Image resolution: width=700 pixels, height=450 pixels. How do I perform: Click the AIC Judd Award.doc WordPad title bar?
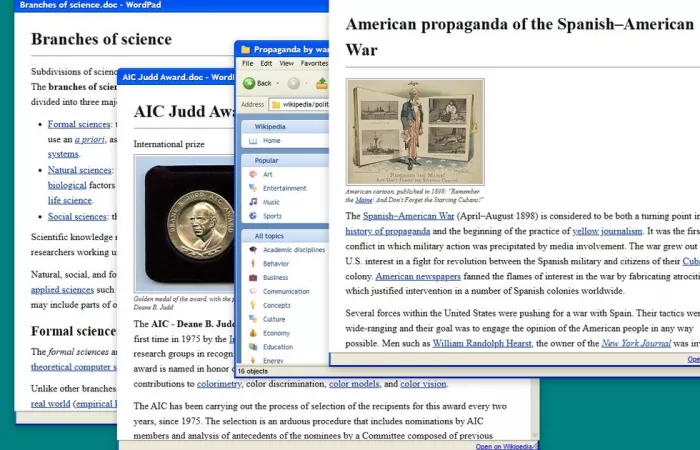pyautogui.click(x=176, y=77)
